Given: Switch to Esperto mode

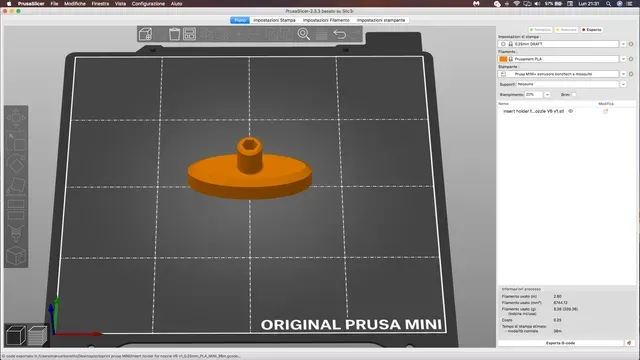Looking at the screenshot, I should tap(592, 30).
